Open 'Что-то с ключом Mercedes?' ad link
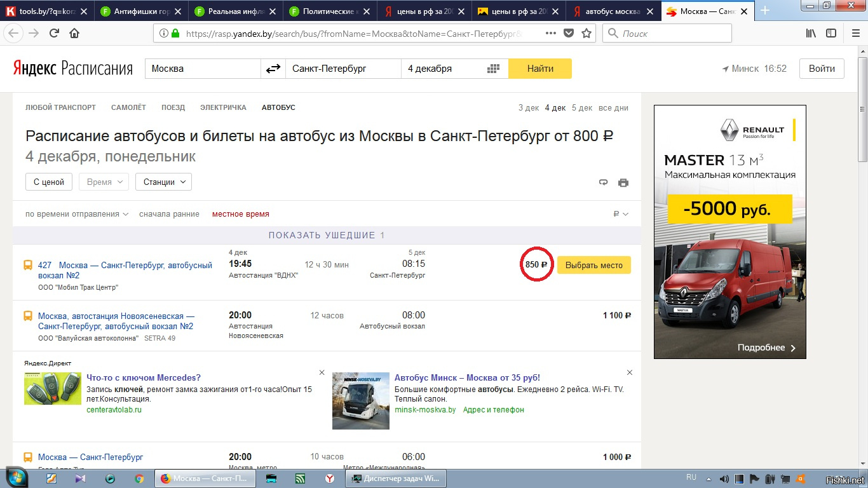Image resolution: width=868 pixels, height=488 pixels. coord(144,377)
